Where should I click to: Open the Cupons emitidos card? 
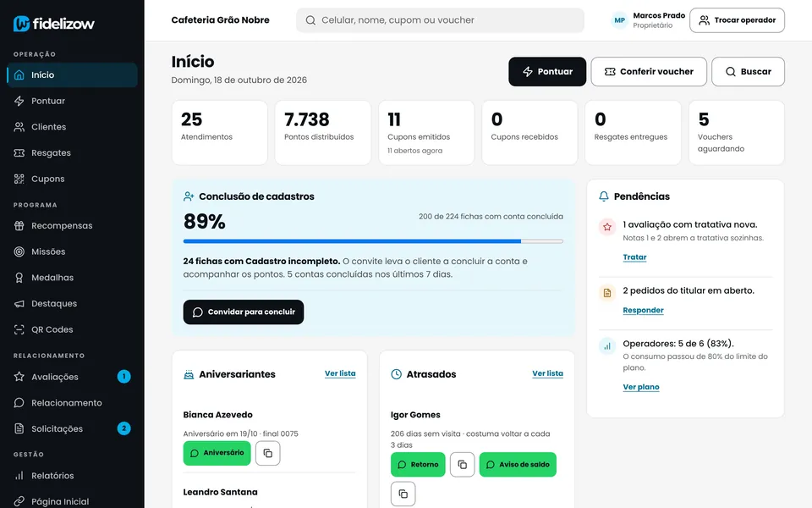[x=426, y=133]
